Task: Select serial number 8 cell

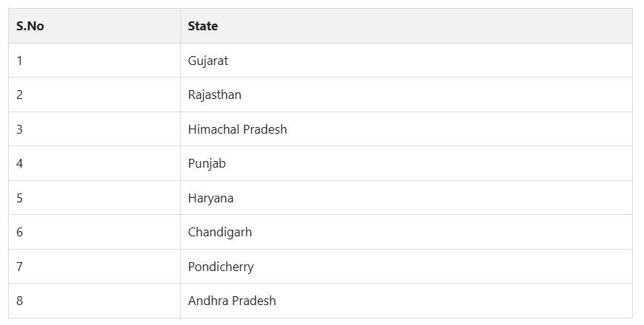Action: point(20,301)
